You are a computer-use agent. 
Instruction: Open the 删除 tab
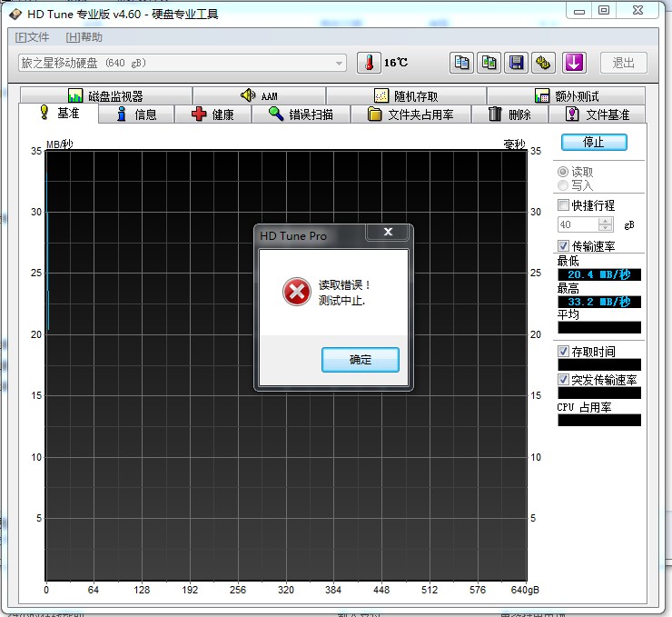[510, 114]
